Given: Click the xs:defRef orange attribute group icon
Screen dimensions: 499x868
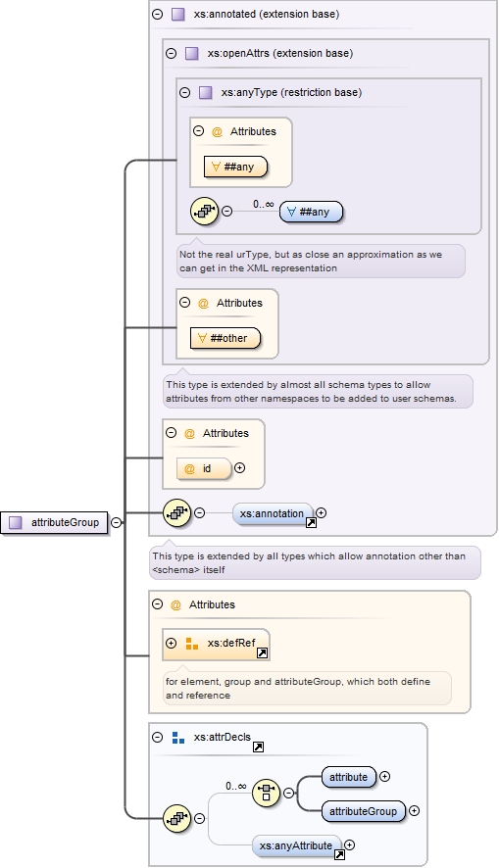Looking at the screenshot, I should [191, 644].
